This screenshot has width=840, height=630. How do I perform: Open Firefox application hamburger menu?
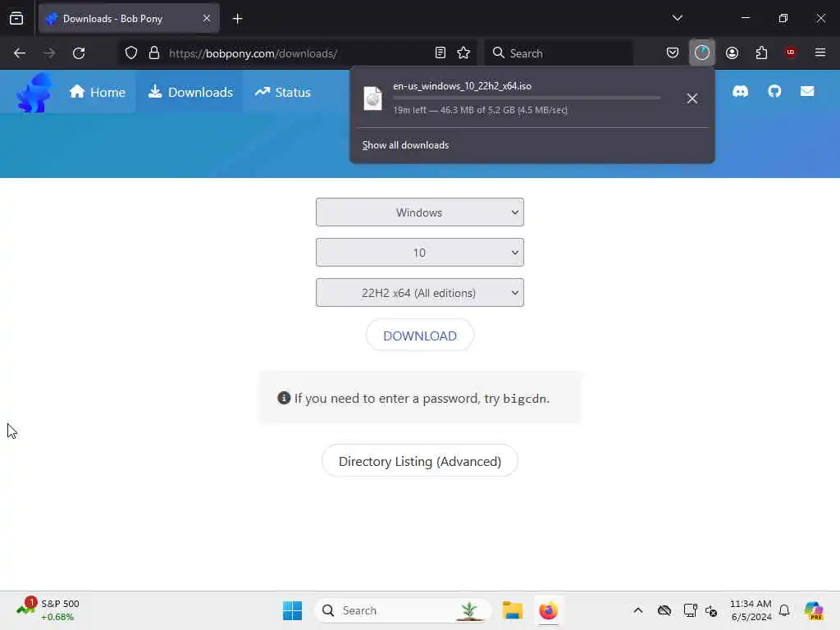pos(819,52)
